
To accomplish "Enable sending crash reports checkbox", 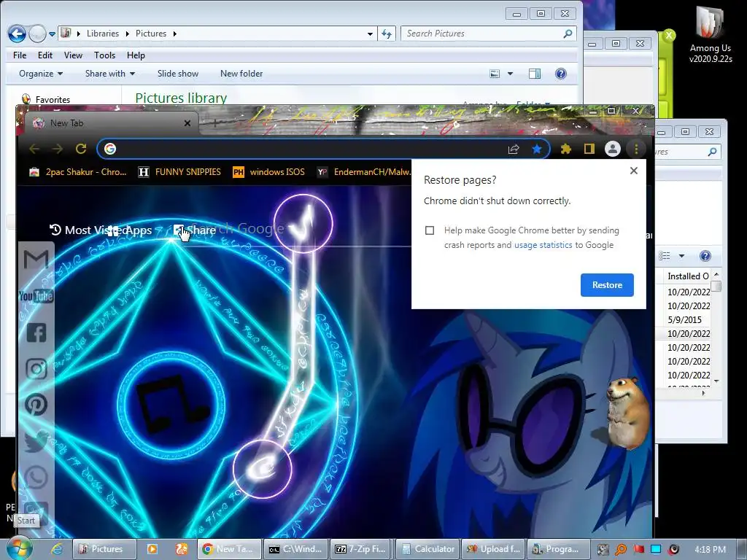I will pyautogui.click(x=430, y=230).
